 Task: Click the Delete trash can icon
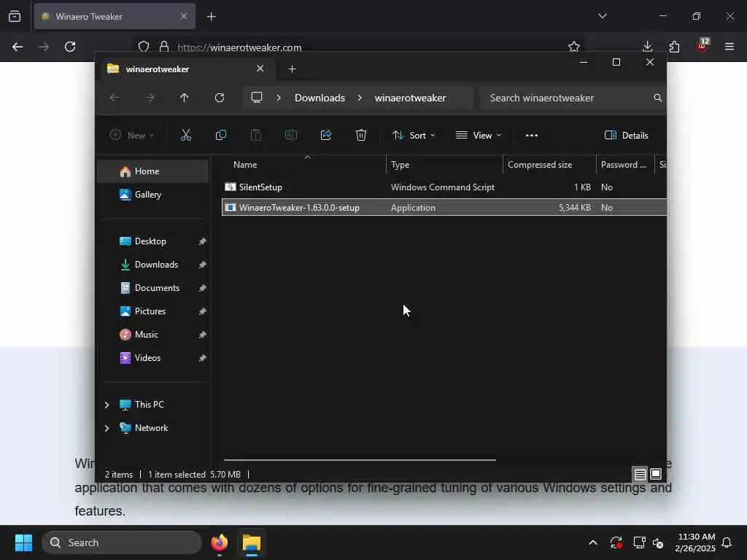pyautogui.click(x=361, y=135)
